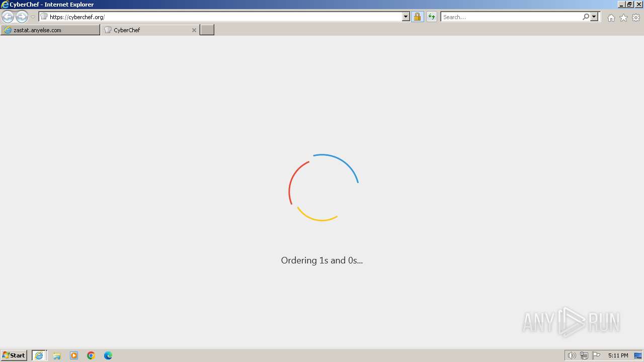Open the Tools gear icon
Viewport: 644px width, 362px height.
coord(636,18)
